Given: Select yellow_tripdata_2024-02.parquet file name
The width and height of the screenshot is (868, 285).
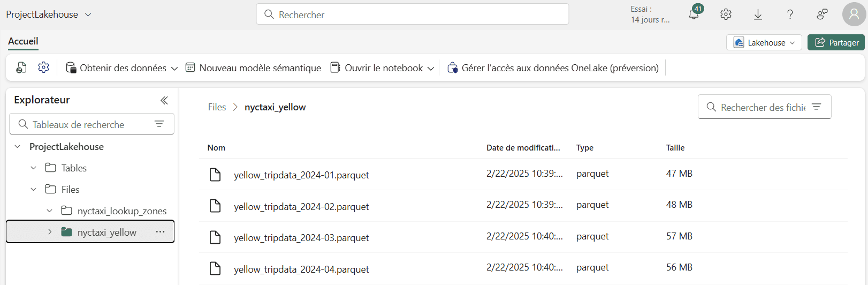Looking at the screenshot, I should [301, 206].
